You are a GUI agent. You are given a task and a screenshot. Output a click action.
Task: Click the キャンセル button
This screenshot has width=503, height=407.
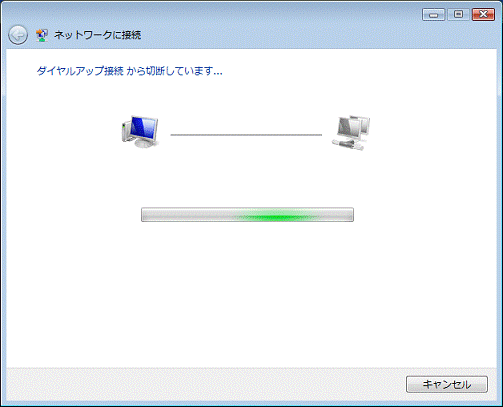click(x=447, y=384)
